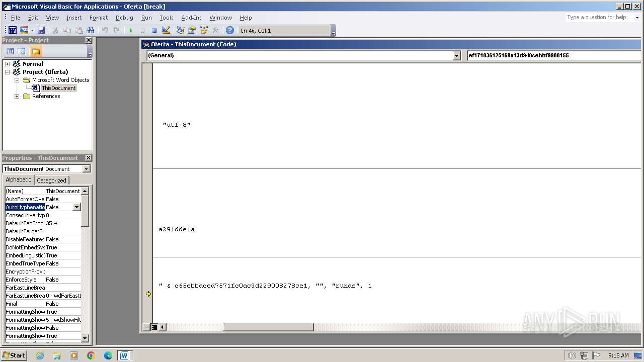
Task: Open Visual Basic Help question icon
Action: click(229, 30)
